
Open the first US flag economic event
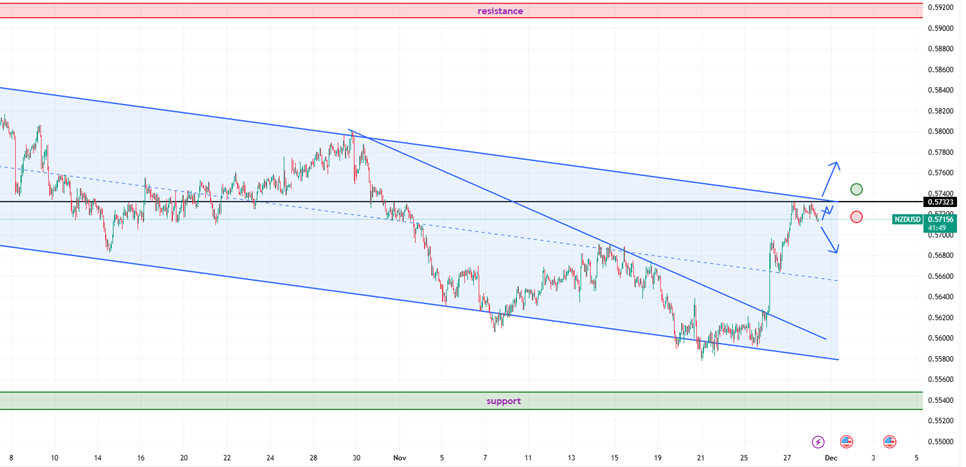click(x=846, y=441)
